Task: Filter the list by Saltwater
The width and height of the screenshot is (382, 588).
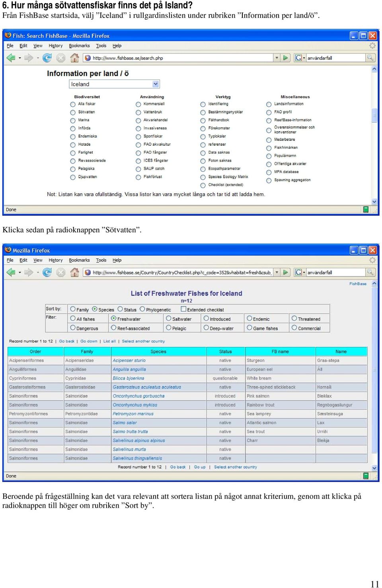Action: pos(169,319)
